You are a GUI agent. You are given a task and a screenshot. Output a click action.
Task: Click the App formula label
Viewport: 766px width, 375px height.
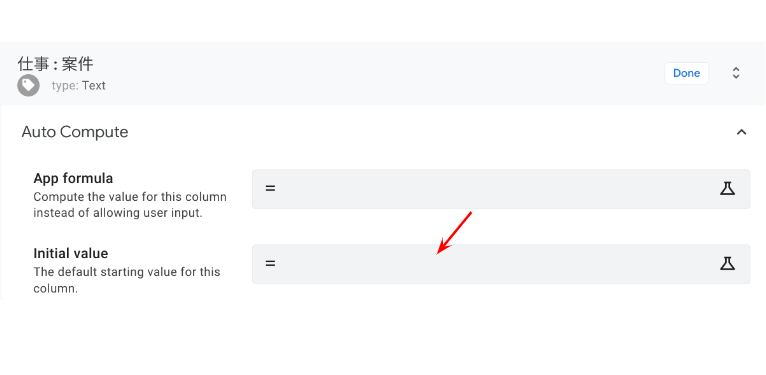[x=73, y=178]
